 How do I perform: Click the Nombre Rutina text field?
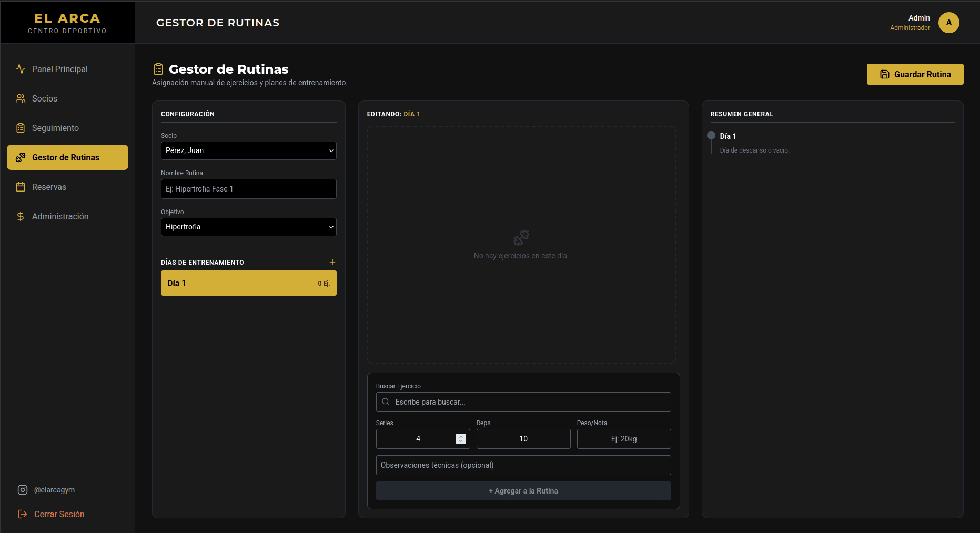[x=248, y=189]
